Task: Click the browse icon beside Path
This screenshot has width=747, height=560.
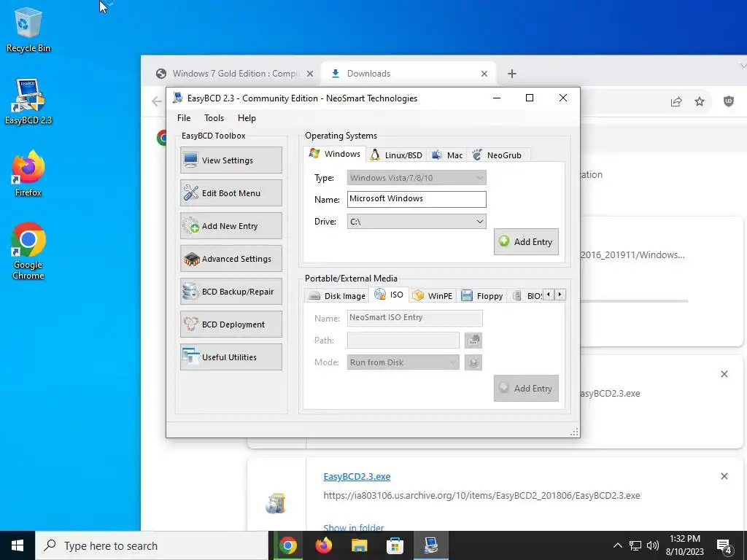Action: 473,340
